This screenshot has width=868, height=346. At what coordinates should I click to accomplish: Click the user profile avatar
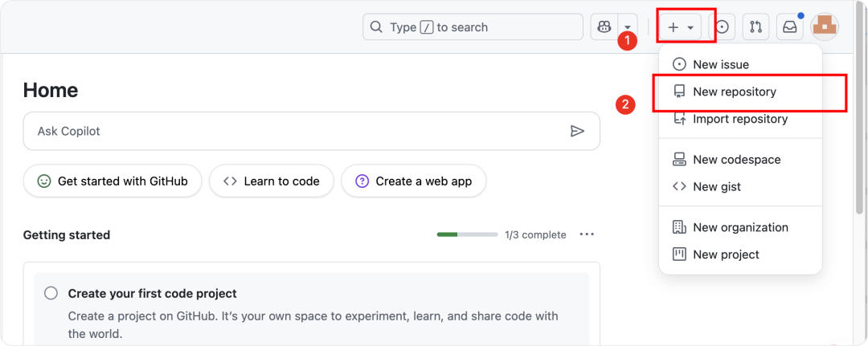(825, 27)
